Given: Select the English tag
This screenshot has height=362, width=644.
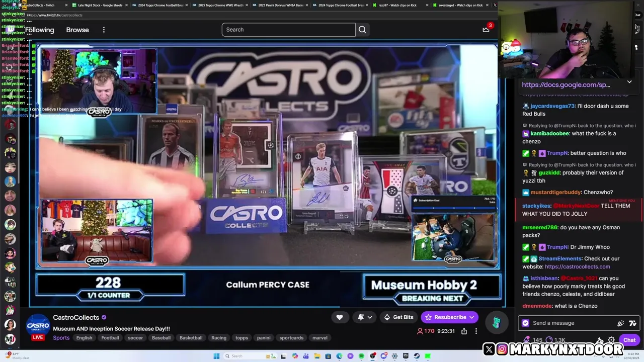Looking at the screenshot, I should (84, 338).
